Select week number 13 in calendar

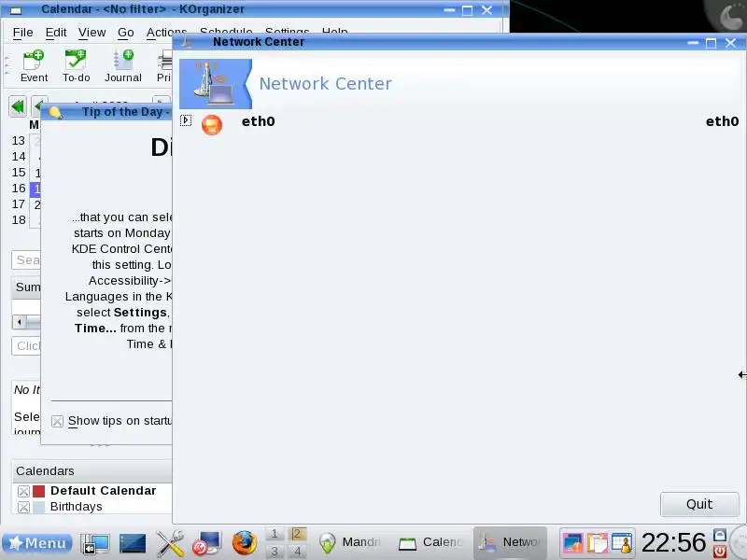pos(19,141)
